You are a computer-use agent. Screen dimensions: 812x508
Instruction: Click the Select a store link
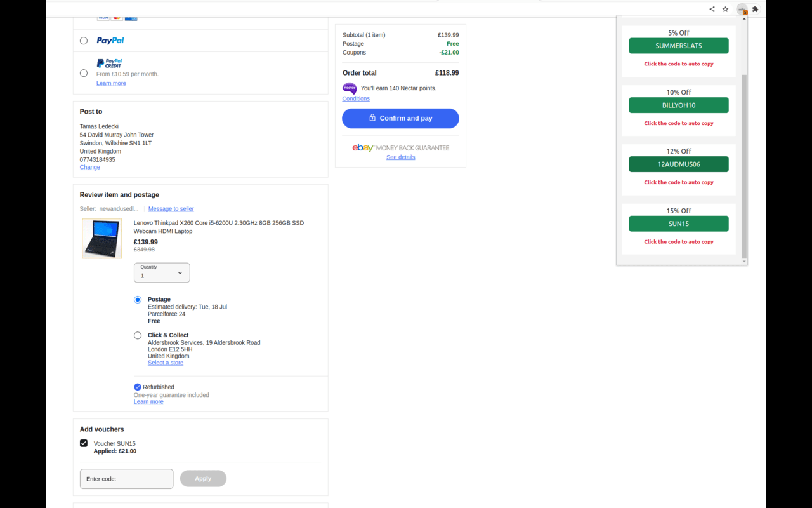tap(166, 363)
